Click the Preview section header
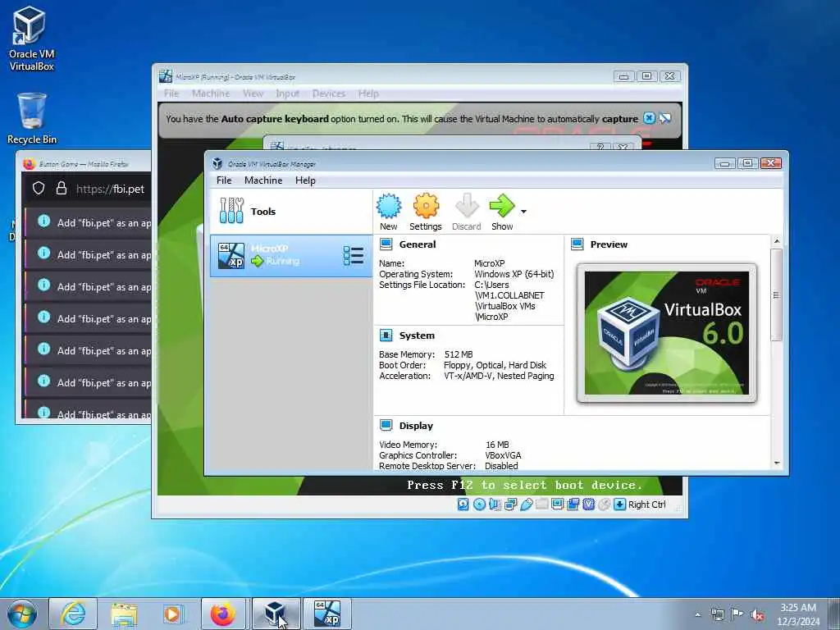 click(x=609, y=244)
